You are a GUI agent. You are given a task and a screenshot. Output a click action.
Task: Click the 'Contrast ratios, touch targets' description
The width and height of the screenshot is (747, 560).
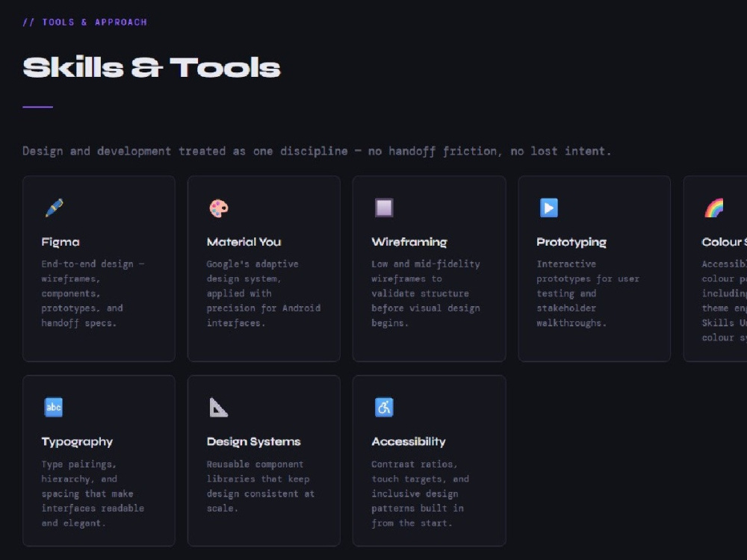pyautogui.click(x=420, y=494)
